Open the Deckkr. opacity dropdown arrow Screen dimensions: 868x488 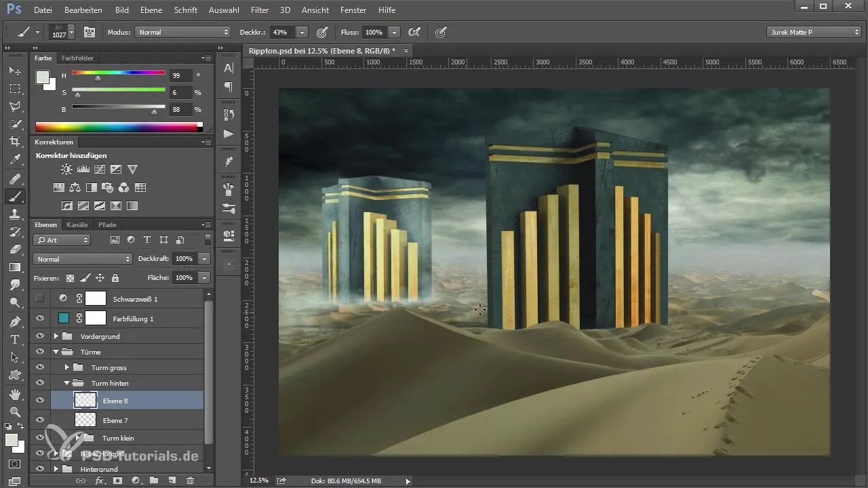[x=302, y=32]
